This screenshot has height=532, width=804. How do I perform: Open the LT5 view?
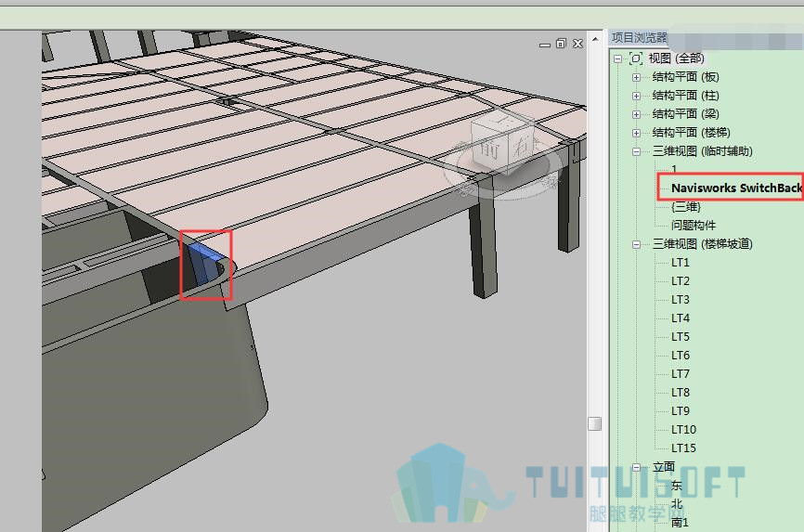click(x=681, y=336)
